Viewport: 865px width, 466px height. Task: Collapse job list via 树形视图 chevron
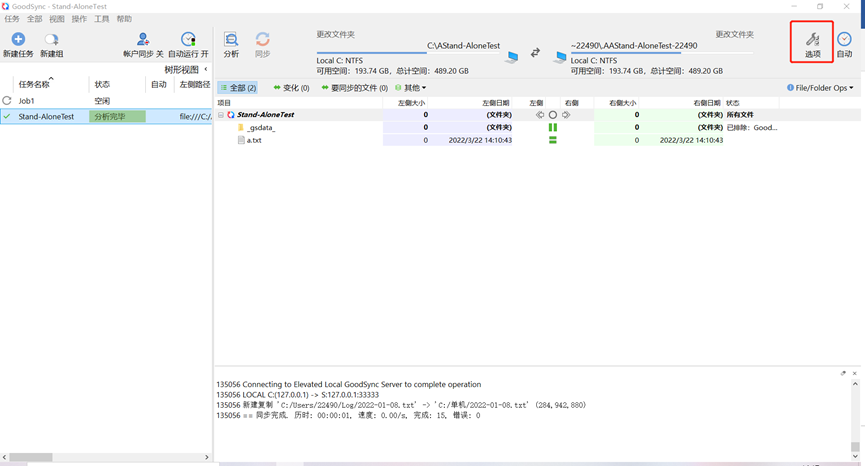(206, 69)
